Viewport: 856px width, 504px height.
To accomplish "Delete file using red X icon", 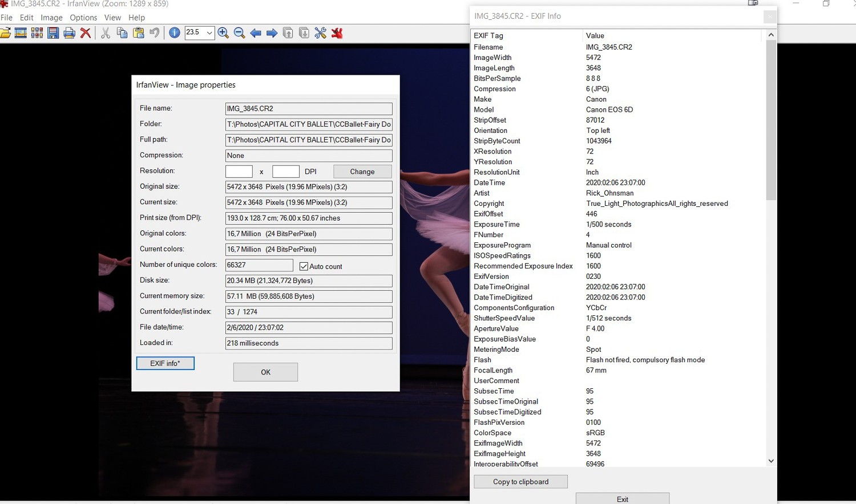I will tap(86, 33).
